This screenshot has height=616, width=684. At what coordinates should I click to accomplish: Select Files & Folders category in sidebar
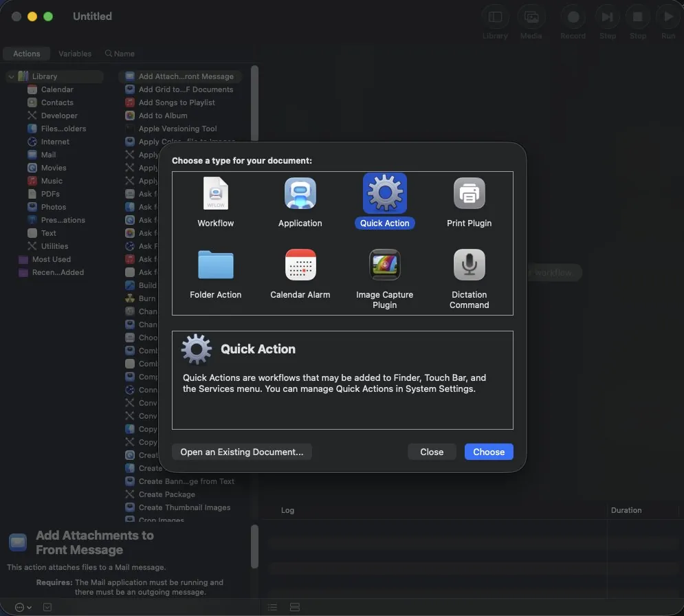click(63, 129)
